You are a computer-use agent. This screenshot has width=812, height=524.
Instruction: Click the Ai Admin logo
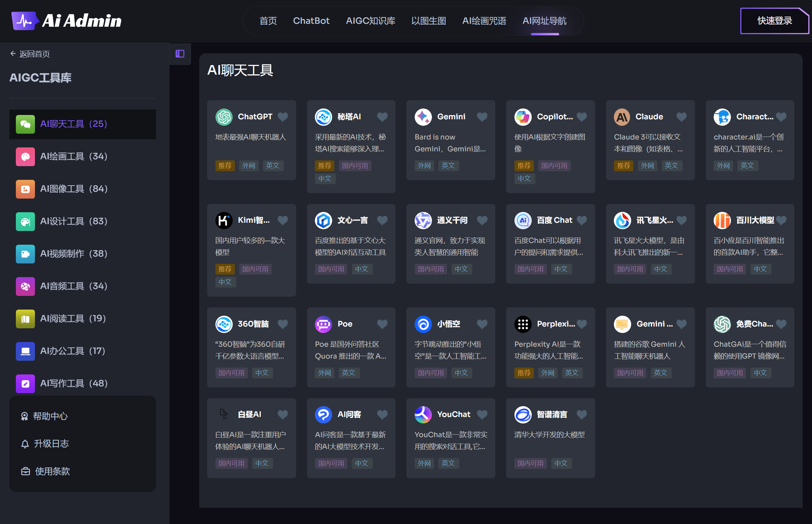point(66,21)
